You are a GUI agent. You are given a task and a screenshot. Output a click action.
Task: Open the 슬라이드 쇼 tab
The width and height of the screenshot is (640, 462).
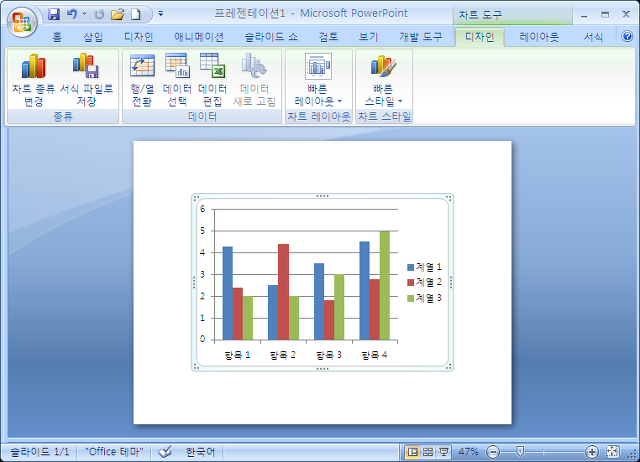[x=271, y=37]
